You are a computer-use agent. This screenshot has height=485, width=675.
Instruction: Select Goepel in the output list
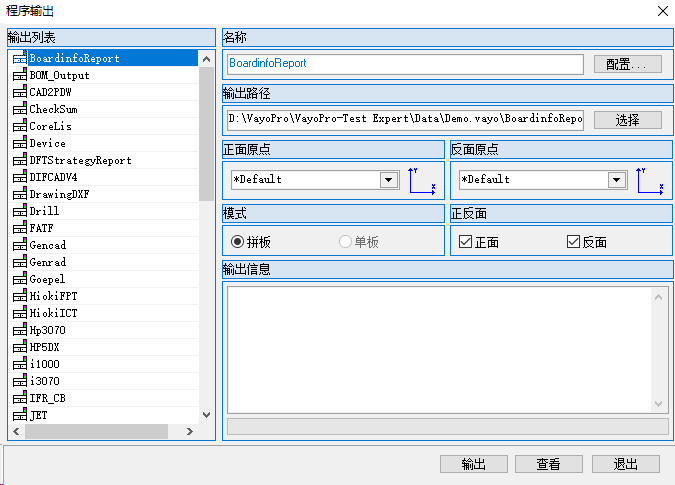pos(47,279)
